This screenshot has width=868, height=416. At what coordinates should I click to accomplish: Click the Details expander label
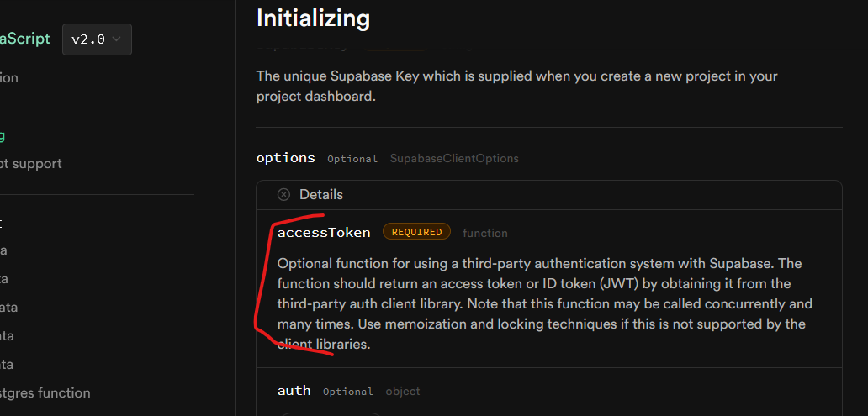[320, 194]
